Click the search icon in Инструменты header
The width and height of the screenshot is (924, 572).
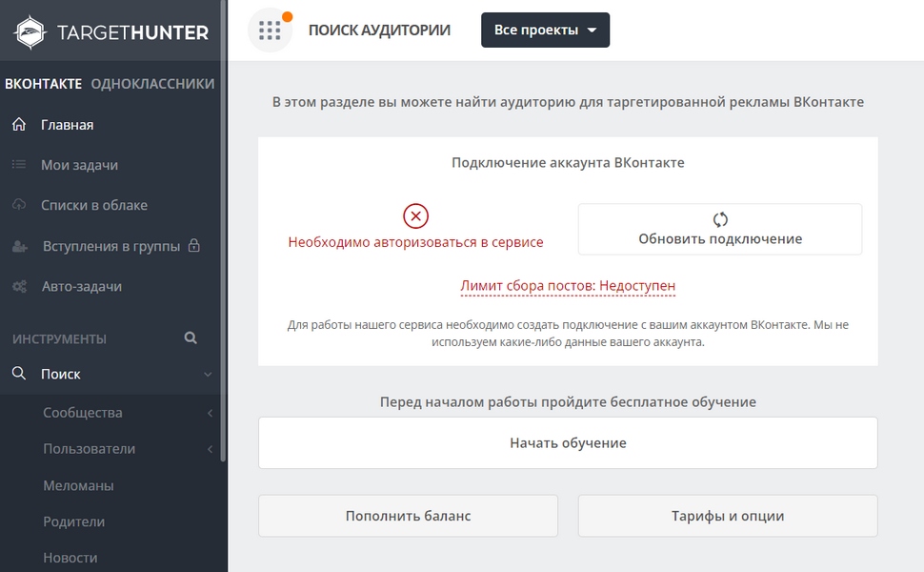[191, 337]
